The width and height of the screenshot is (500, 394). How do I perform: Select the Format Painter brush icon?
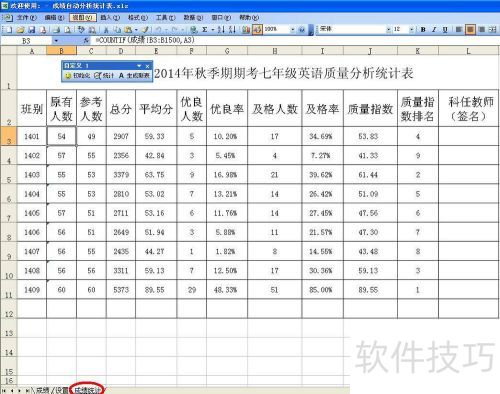click(145, 30)
